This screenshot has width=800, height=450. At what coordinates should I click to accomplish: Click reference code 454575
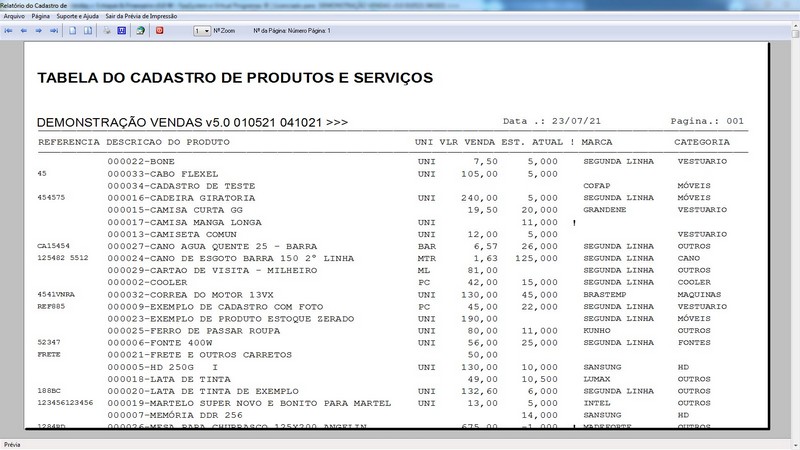tap(51, 197)
